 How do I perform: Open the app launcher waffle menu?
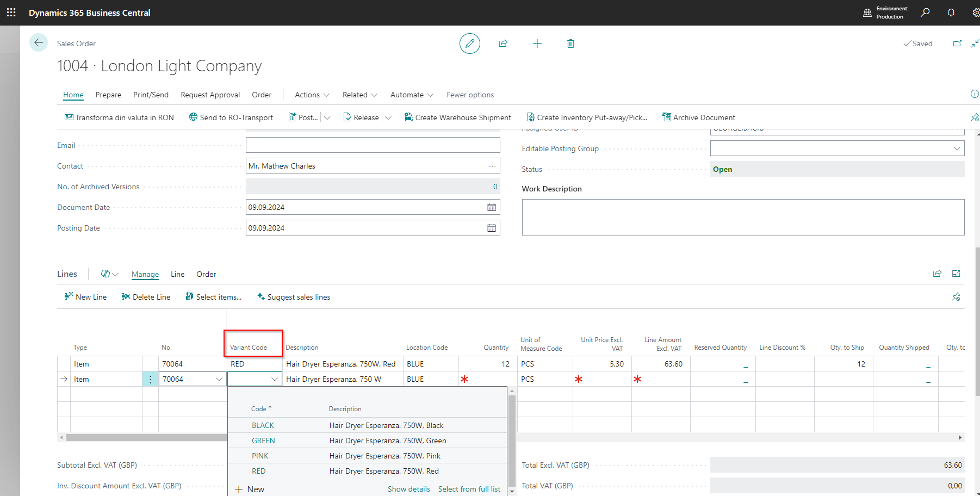coord(11,13)
